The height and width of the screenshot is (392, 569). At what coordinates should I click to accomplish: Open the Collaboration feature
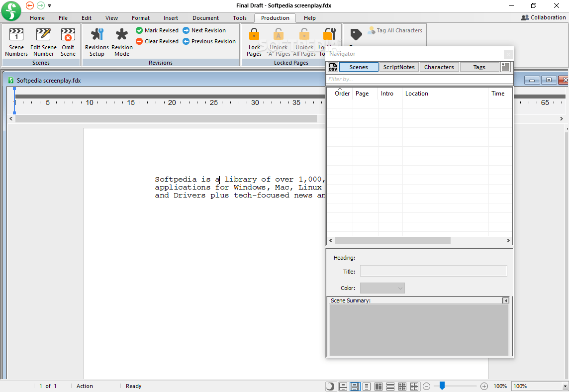(543, 17)
